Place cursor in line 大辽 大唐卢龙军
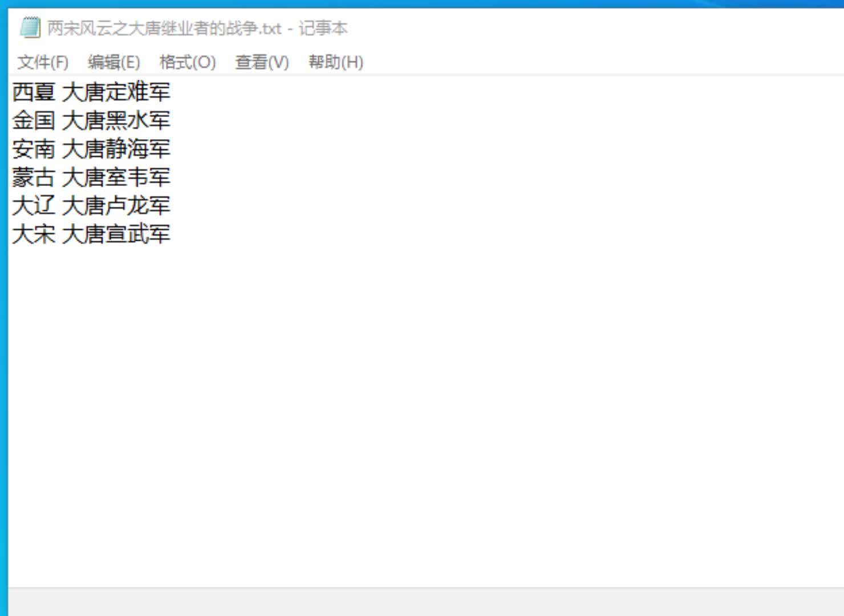This screenshot has height=616, width=844. click(91, 205)
